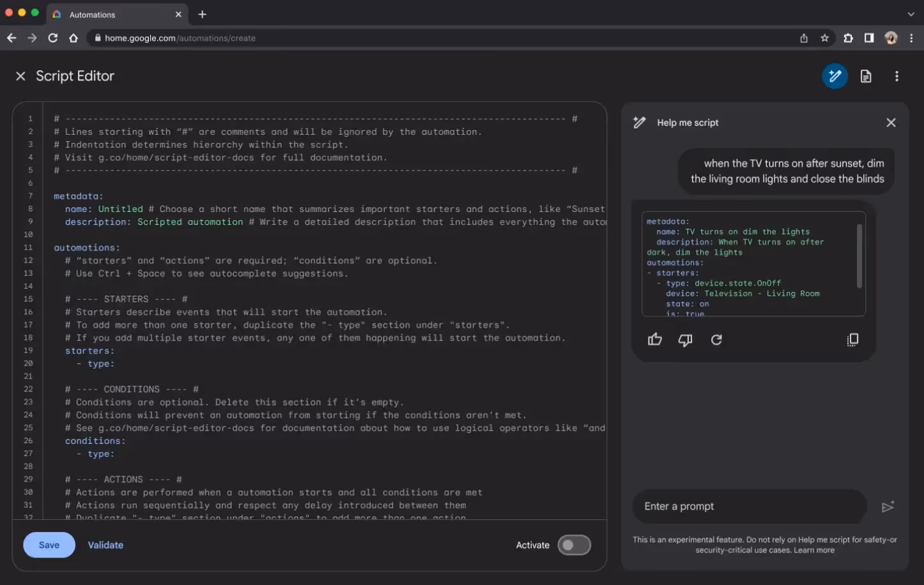Toggle the browser side panel icon
Screen dimensions: 924x585
[869, 38]
